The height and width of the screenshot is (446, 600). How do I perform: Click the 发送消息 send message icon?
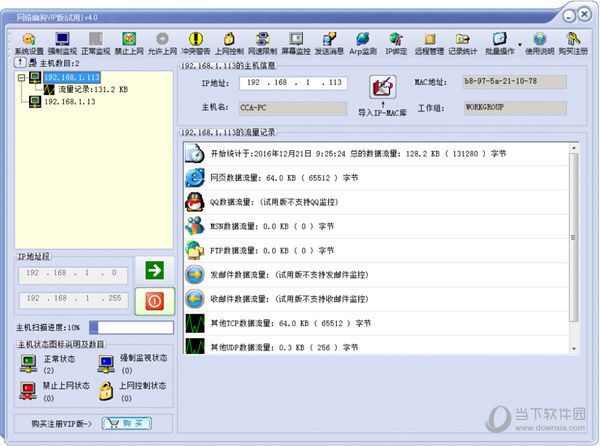click(x=329, y=44)
